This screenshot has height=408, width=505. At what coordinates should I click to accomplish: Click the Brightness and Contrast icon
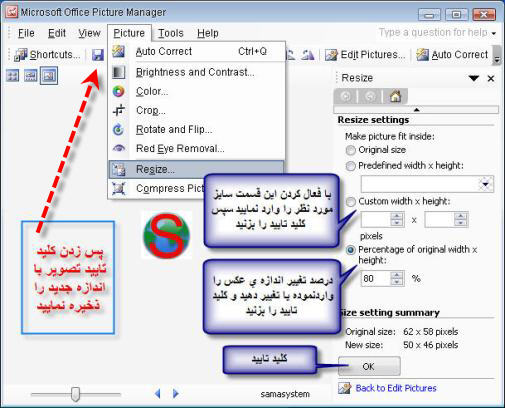coord(118,72)
